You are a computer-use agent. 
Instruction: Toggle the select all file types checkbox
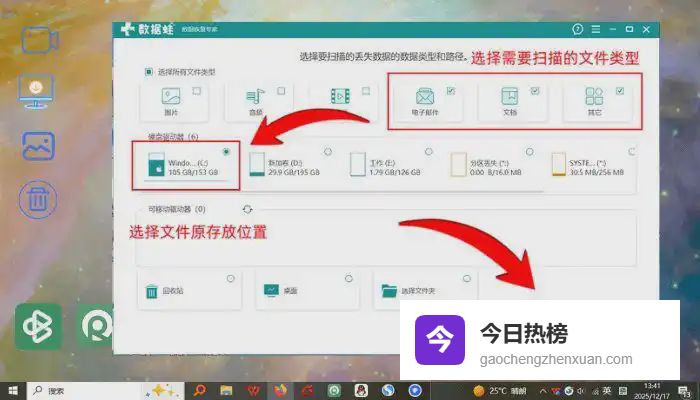[x=149, y=72]
